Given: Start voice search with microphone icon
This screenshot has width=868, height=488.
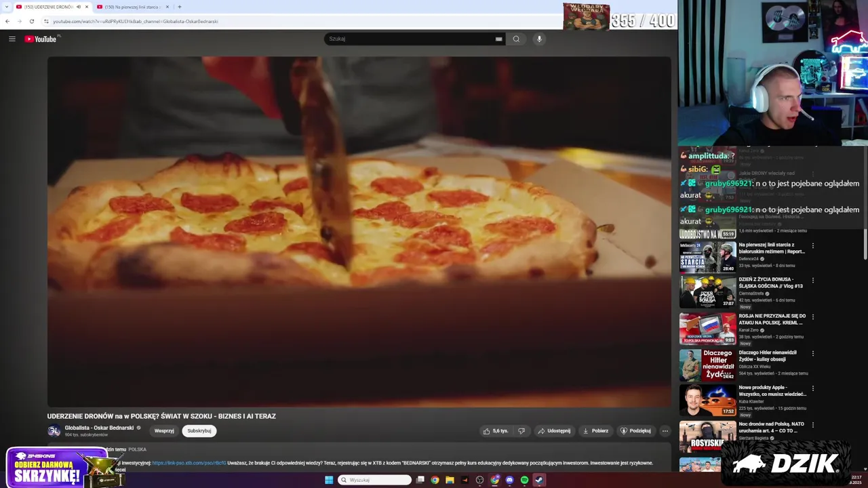Looking at the screenshot, I should [x=539, y=39].
